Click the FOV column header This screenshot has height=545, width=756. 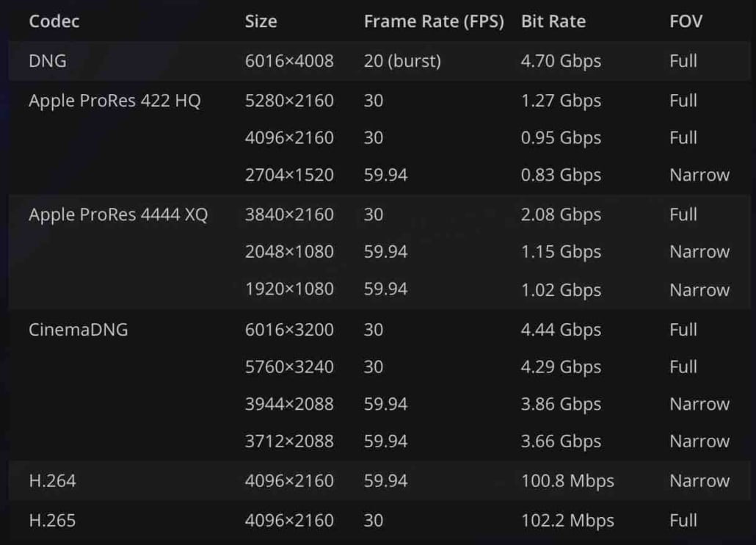(686, 21)
